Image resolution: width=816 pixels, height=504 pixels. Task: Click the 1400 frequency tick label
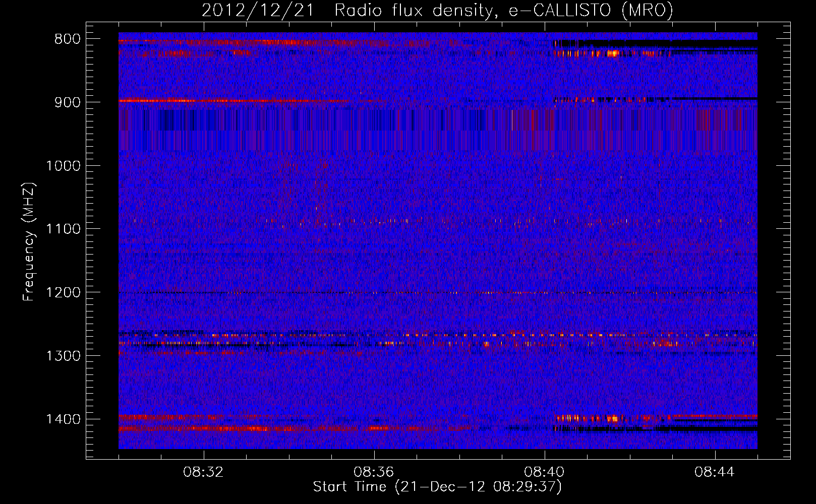(64, 419)
